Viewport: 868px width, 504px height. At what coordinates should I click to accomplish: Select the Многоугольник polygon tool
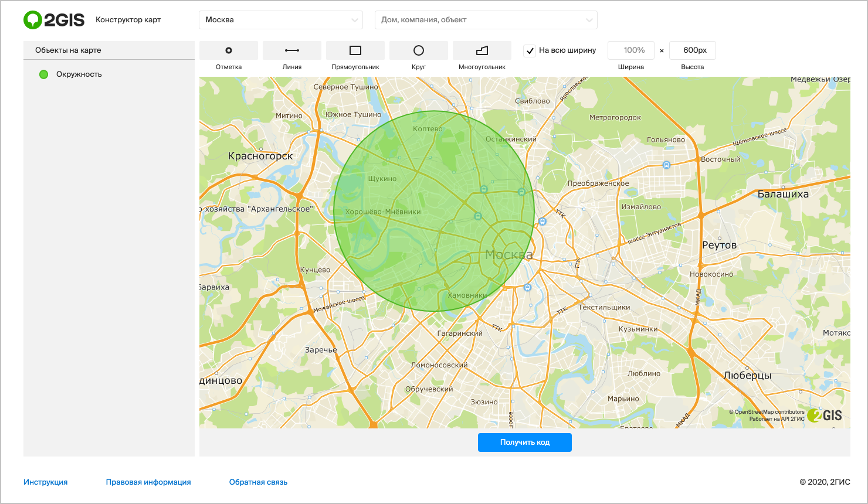click(482, 50)
